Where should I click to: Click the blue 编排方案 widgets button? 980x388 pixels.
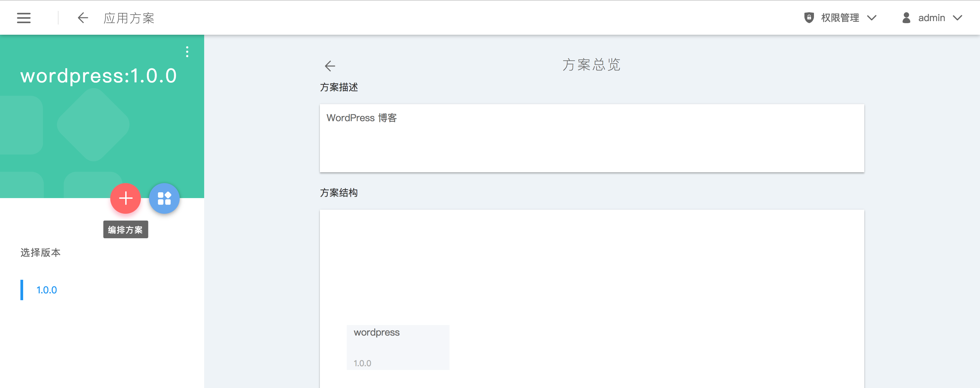point(164,198)
